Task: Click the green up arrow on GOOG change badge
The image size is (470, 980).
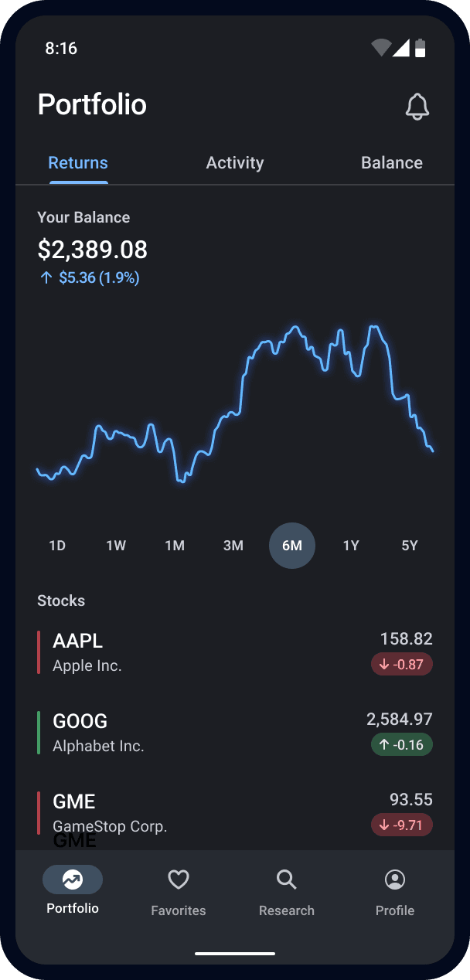Action: point(385,744)
